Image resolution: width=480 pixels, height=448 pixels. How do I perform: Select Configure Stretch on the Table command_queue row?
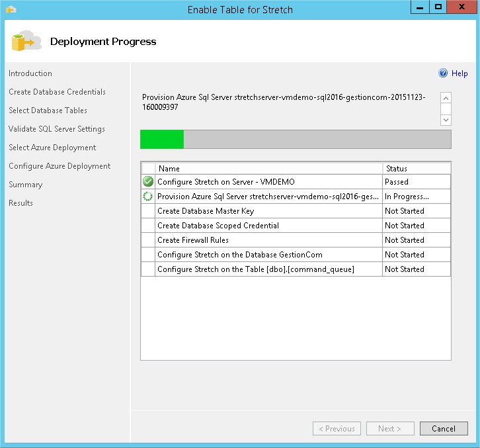tap(296, 269)
